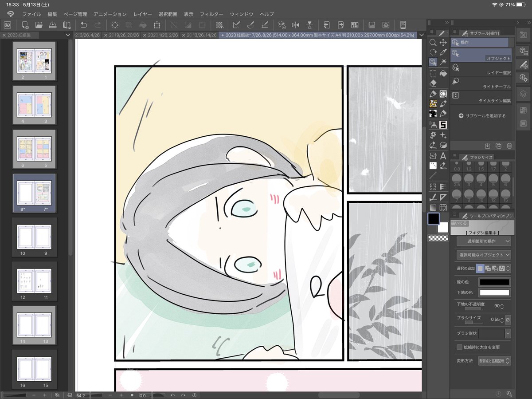This screenshot has width=532, height=399.
Task: Select the Decoration flower tool
Action: 433,135
